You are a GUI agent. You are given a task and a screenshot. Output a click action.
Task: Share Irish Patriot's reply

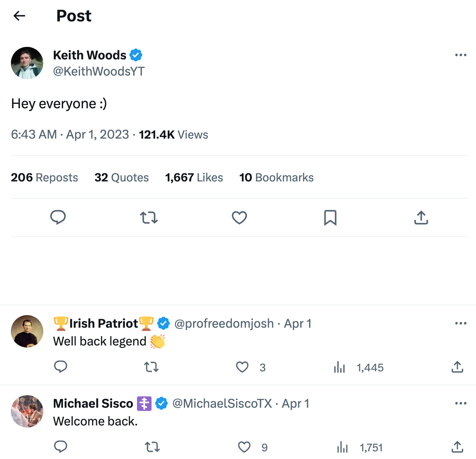(457, 367)
